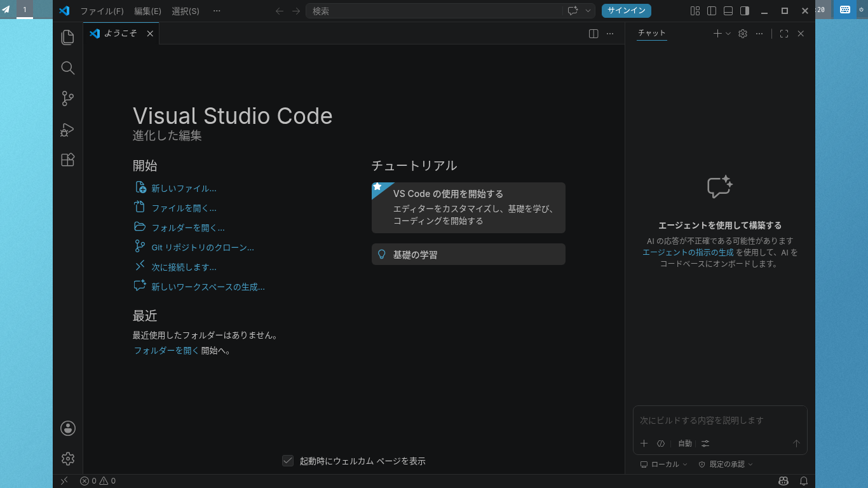
Task: Toggle the bottom panel
Action: point(728,11)
